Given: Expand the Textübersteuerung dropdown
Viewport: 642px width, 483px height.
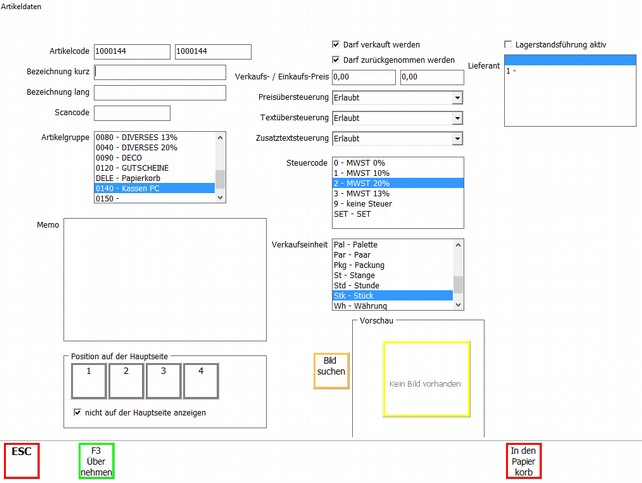Looking at the screenshot, I should (x=457, y=118).
